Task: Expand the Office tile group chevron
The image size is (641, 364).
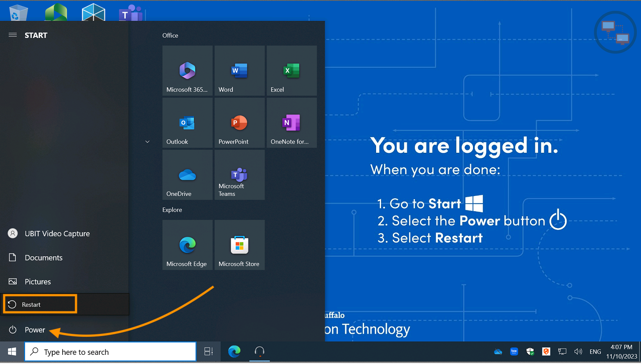Action: pyautogui.click(x=148, y=142)
